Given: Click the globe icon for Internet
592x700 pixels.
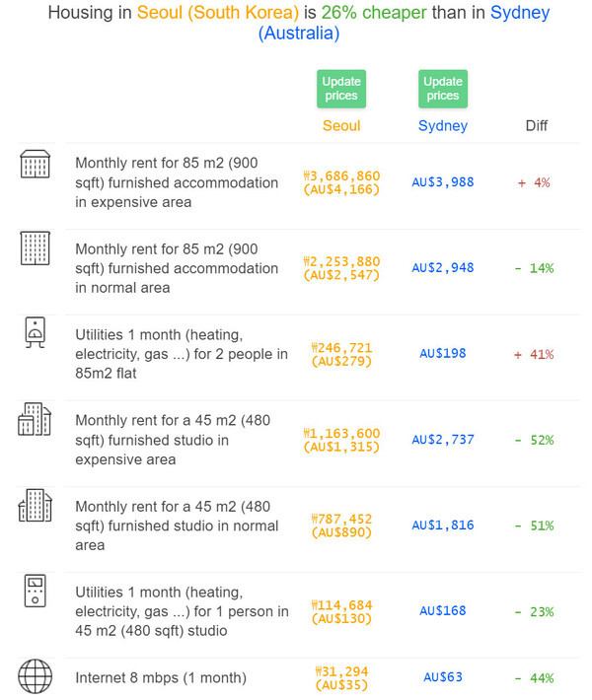Looking at the screenshot, I should (35, 676).
